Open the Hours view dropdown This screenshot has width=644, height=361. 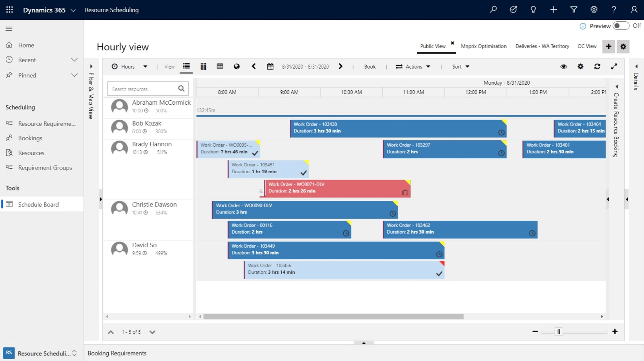coord(129,66)
